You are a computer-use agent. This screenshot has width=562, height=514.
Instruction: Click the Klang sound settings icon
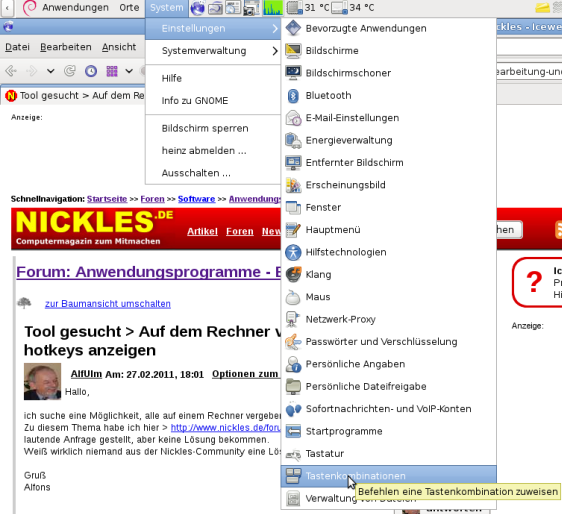(293, 275)
